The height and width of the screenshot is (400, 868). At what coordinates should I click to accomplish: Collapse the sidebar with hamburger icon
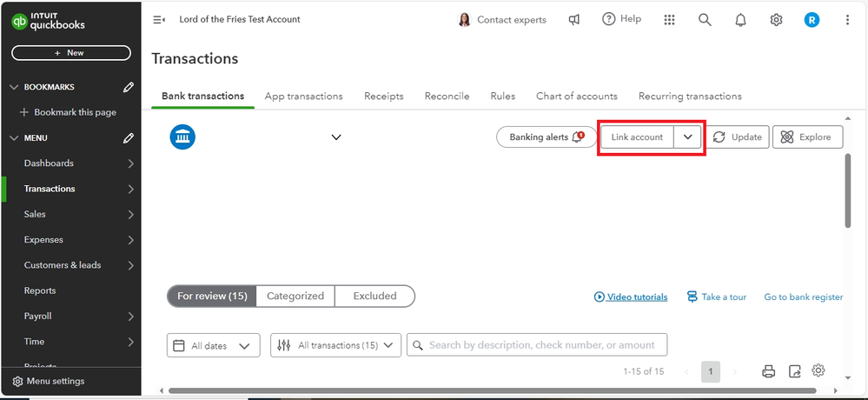[x=158, y=19]
